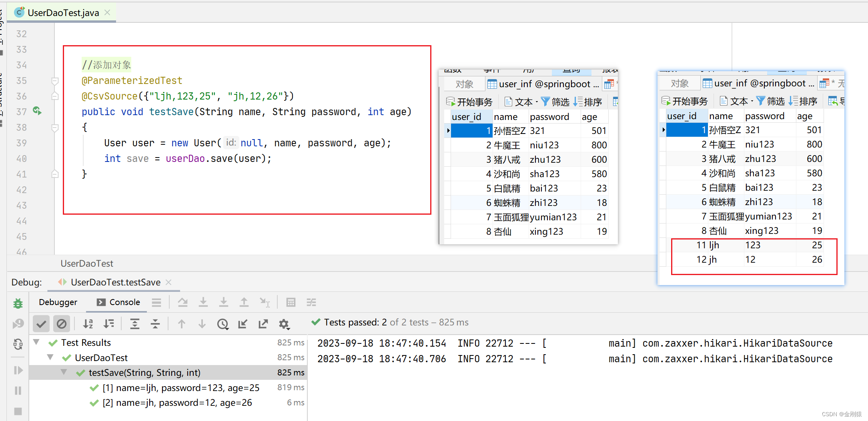
Task: Click the Step Over icon
Action: 183,302
